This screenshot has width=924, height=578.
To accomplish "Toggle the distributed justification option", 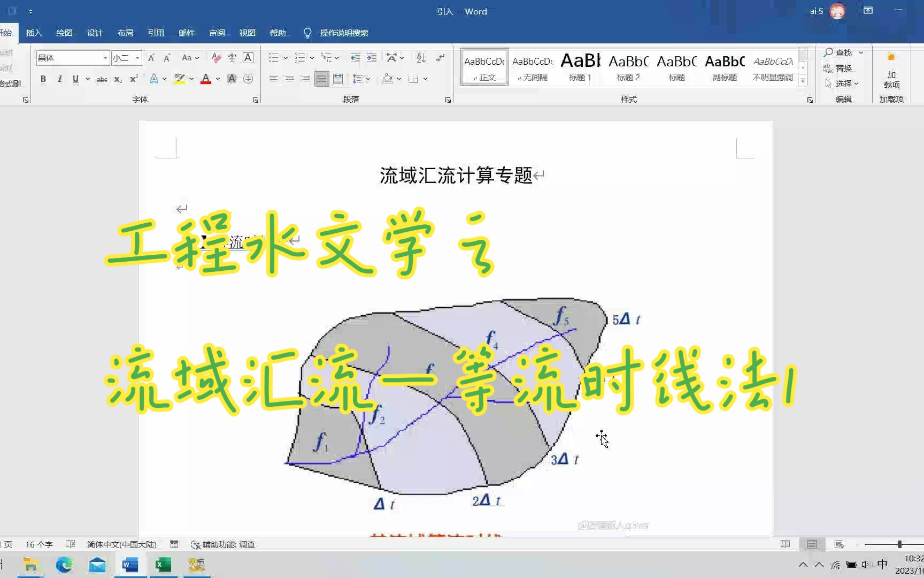I will pos(337,79).
